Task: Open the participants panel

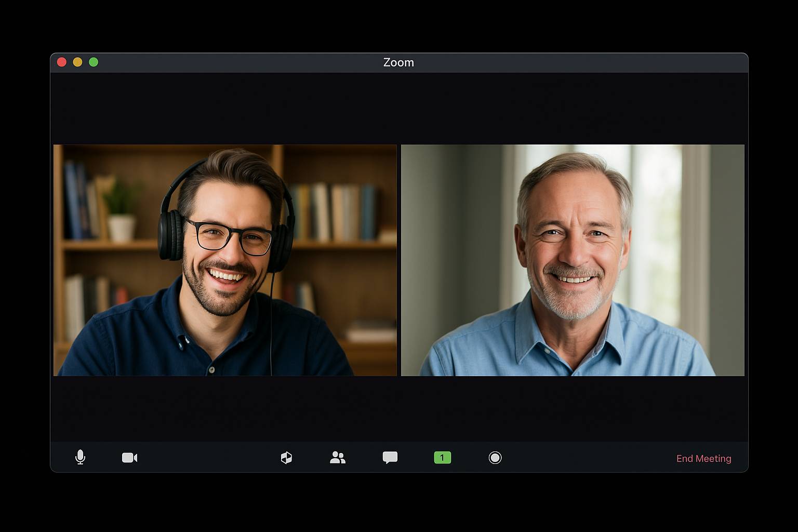Action: tap(338, 458)
